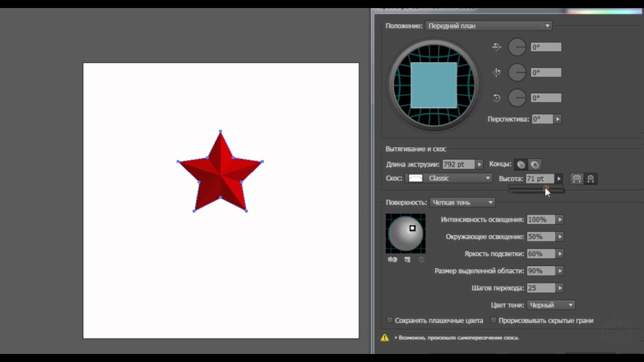Click the Окружающее освещение value field
Screen dimensions: 644x362
coord(541,237)
